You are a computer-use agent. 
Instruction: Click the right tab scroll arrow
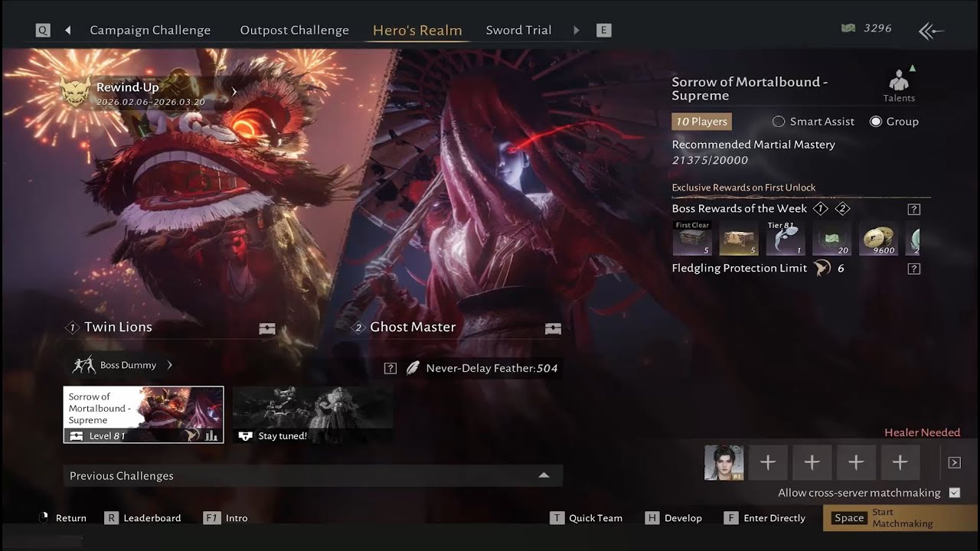[x=577, y=31]
